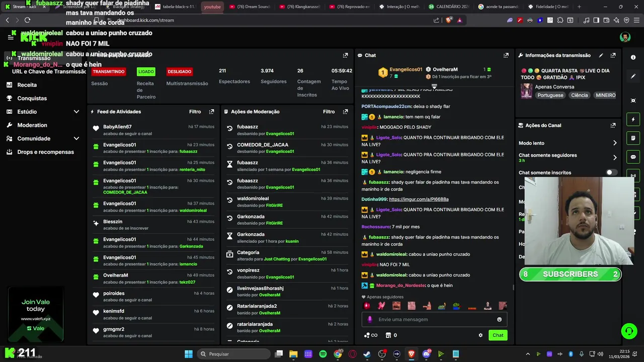Screen dimensions: 644x362
Task: Click the Apenas Conversa category thumbnail
Action: point(526,90)
